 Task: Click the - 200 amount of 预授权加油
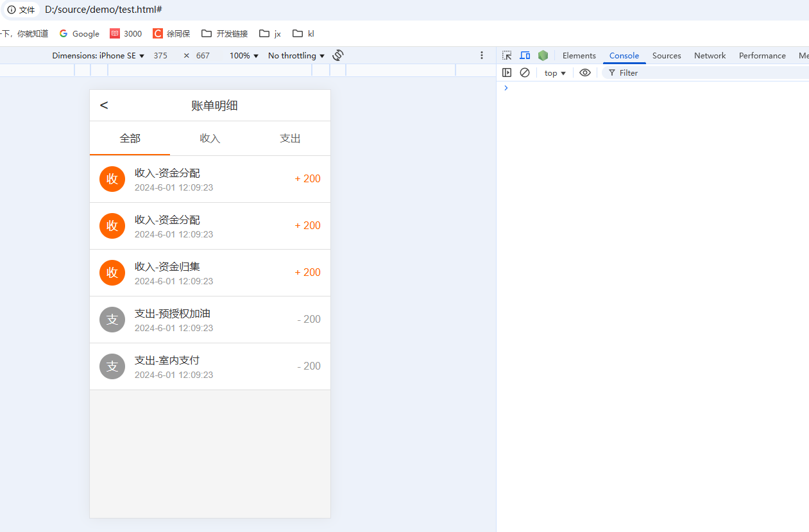pyautogui.click(x=309, y=319)
